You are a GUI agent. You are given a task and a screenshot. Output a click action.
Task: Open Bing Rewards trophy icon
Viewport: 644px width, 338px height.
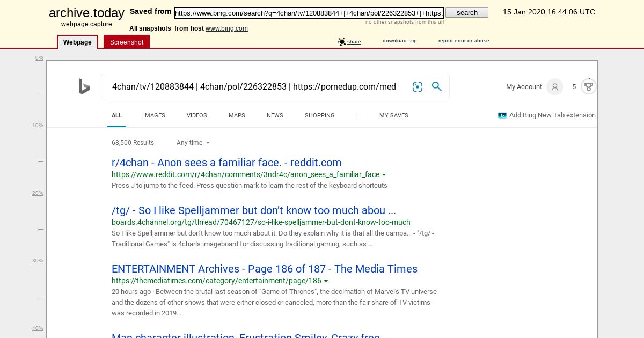click(x=589, y=86)
